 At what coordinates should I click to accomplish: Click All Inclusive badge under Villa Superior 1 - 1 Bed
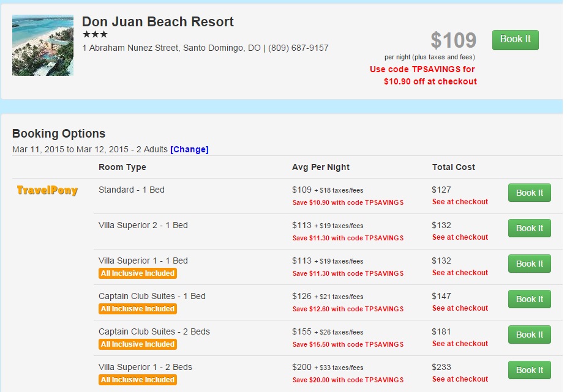pyautogui.click(x=138, y=273)
